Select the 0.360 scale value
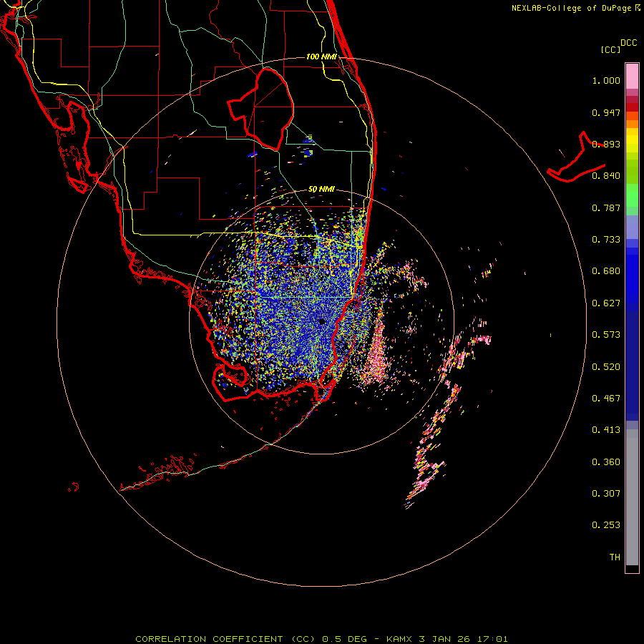This screenshot has height=644, width=644. [606, 462]
